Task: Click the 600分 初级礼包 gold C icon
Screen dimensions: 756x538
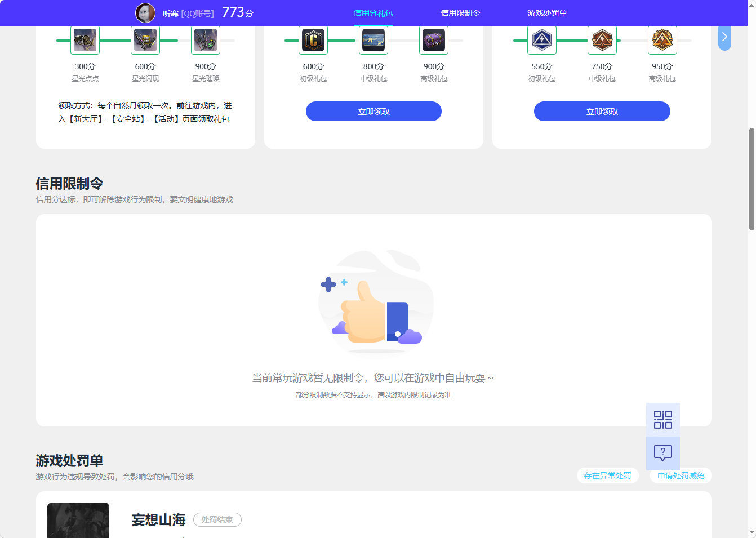Action: (x=313, y=40)
